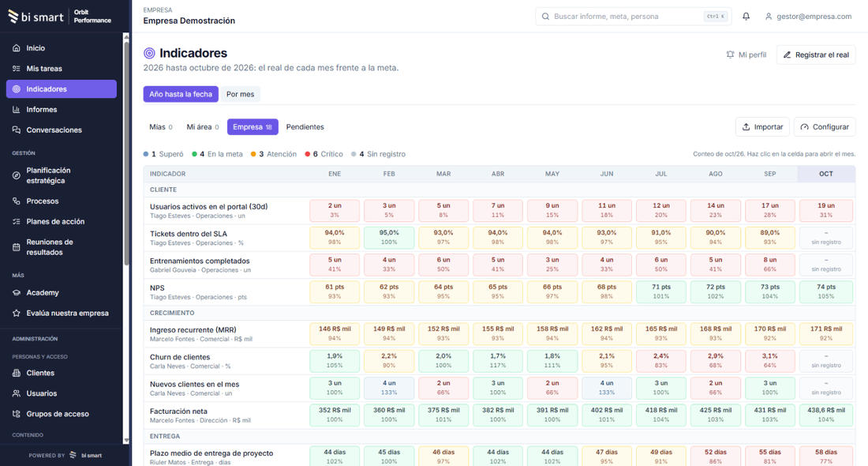
Task: Click the Mis tareas checklist icon
Action: click(x=17, y=69)
